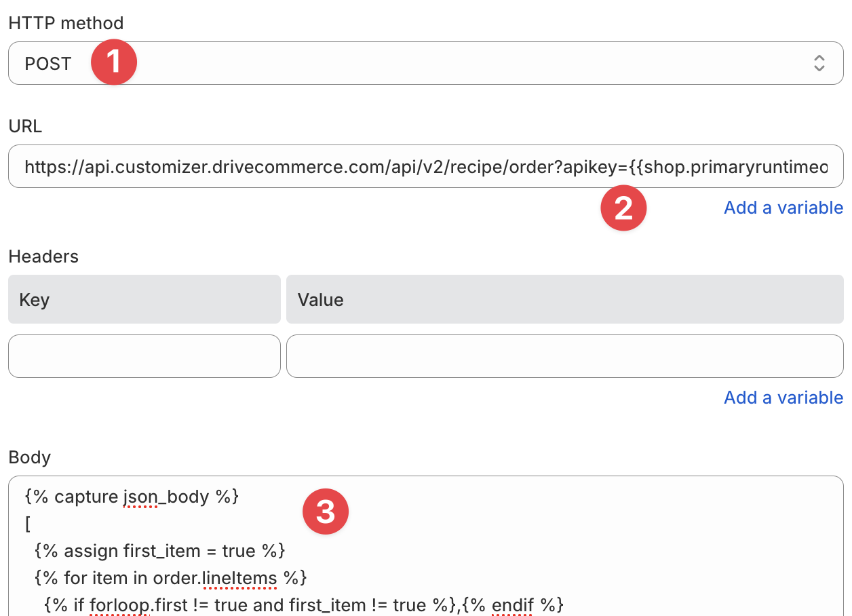Screen dimensions: 852x616
Task: Open the HTTP method dropdown
Action: [425, 63]
